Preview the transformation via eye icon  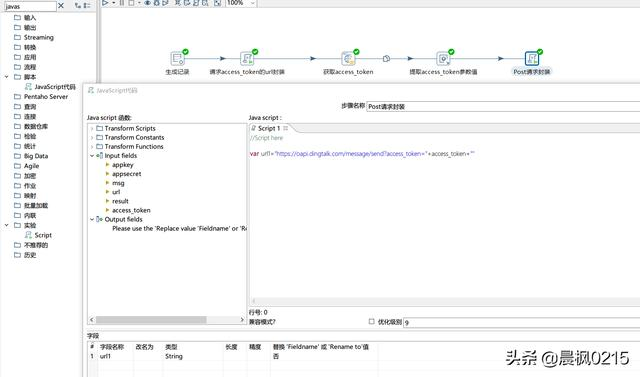[x=147, y=2]
